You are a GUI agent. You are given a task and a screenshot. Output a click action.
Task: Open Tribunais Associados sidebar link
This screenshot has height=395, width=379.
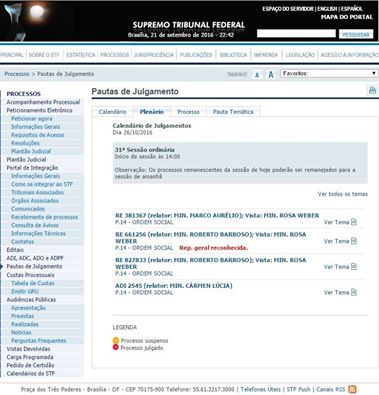coord(37,192)
